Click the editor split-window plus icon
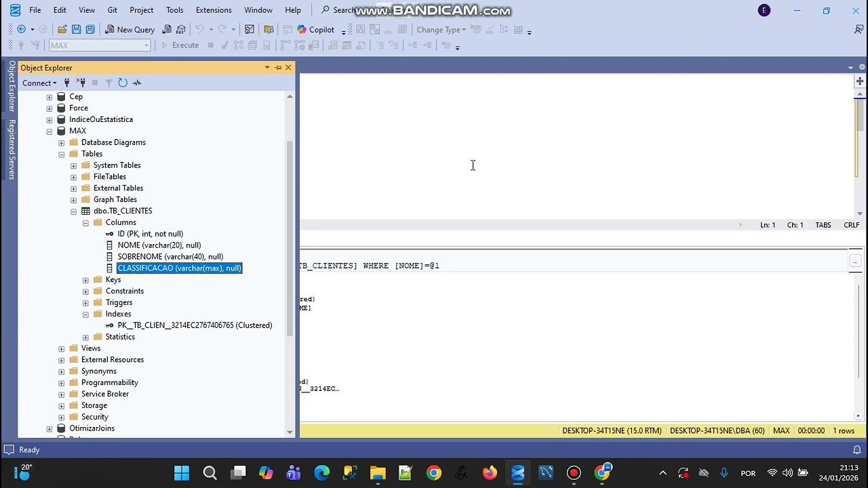 pos(860,81)
